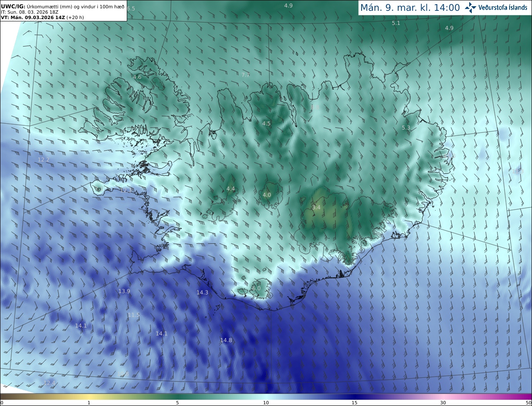Viewport: 532px width, 406px height.
Task: Click the 3.4 value on the large icecap
Action: [316, 208]
